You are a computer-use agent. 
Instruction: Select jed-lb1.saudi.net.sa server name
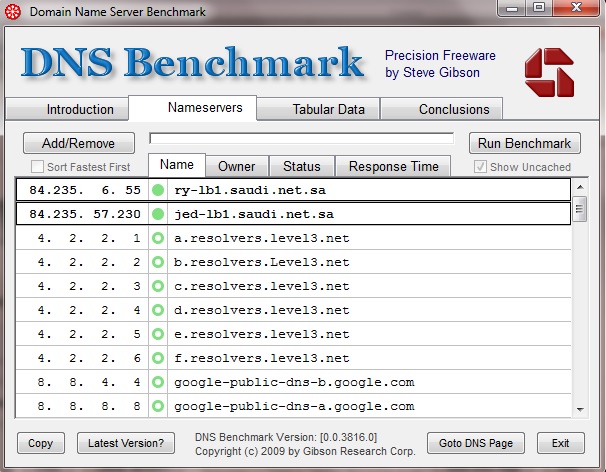pos(254,215)
